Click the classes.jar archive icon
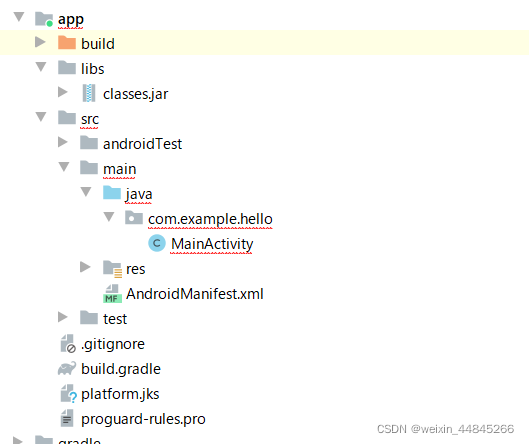 89,93
